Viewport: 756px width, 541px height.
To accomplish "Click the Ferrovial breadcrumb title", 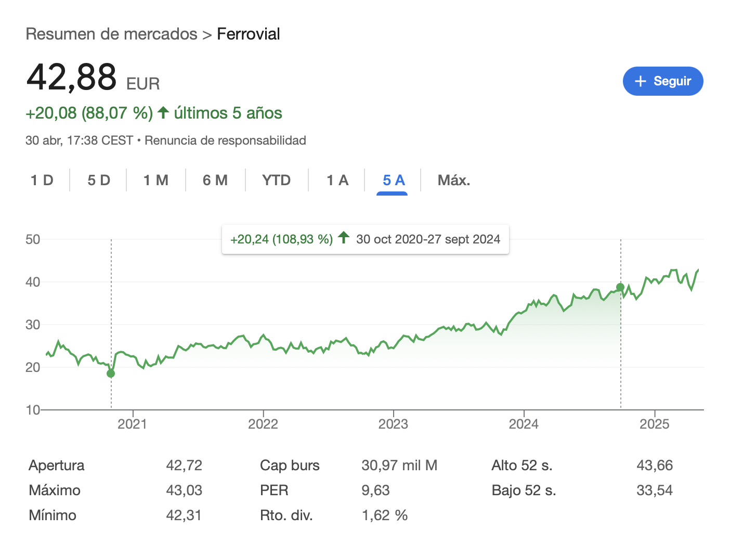I will tap(249, 34).
